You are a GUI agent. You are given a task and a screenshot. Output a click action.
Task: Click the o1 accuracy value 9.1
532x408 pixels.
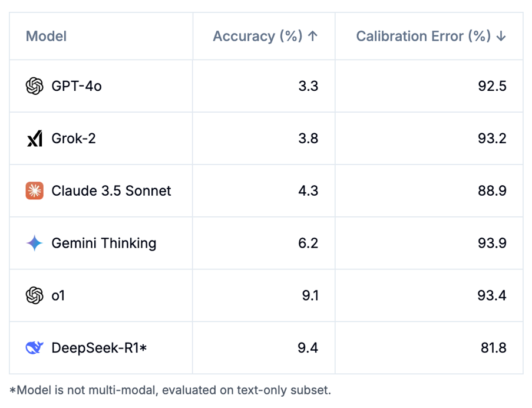click(x=310, y=295)
